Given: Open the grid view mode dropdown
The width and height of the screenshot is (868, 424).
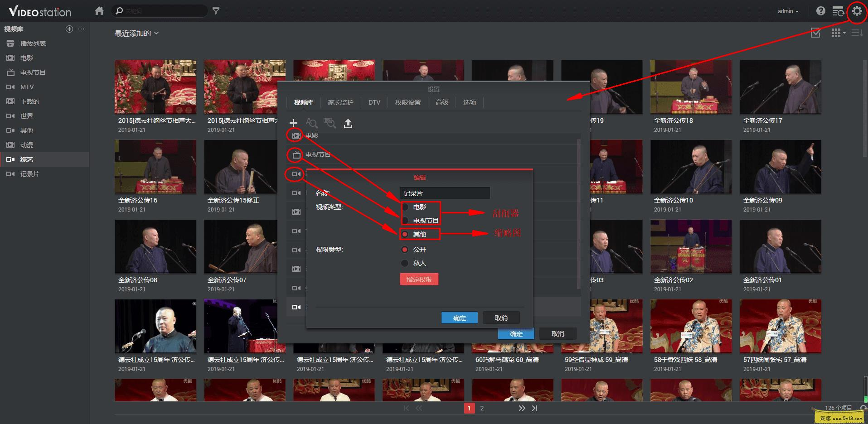Looking at the screenshot, I should click(838, 33).
